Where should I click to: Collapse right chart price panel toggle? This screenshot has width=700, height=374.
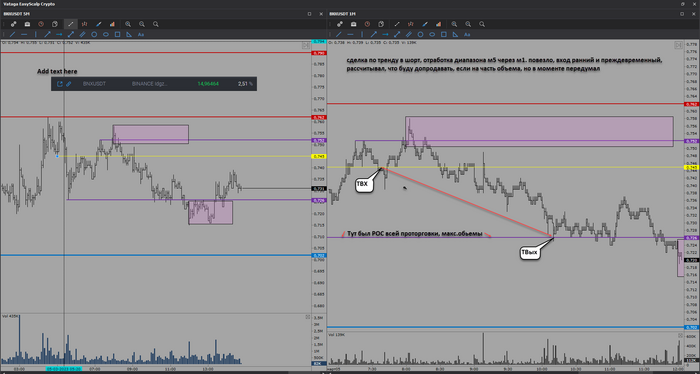(x=678, y=45)
